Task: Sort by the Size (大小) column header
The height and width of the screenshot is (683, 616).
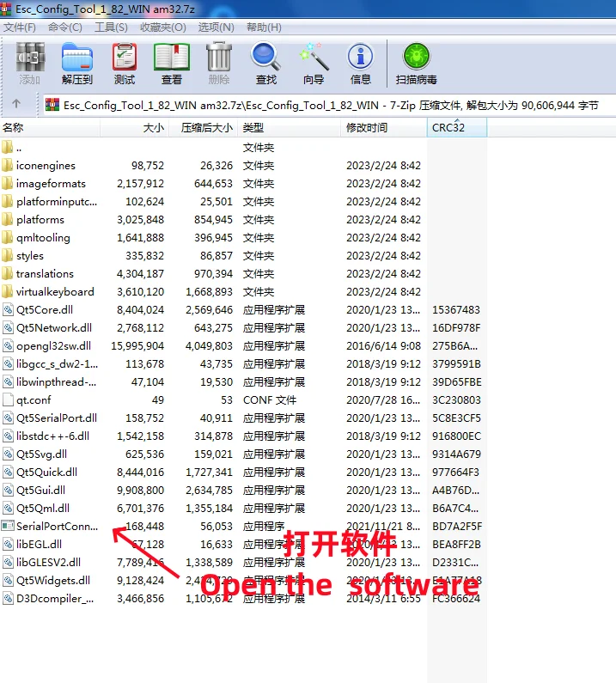Action: (x=153, y=127)
